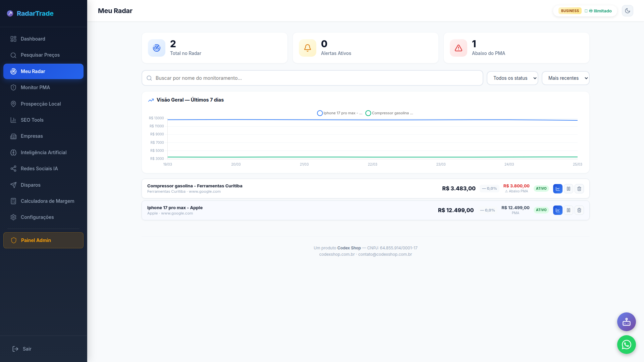Expand the Todos os status dropdown
Image resolution: width=644 pixels, height=362 pixels.
(512, 78)
